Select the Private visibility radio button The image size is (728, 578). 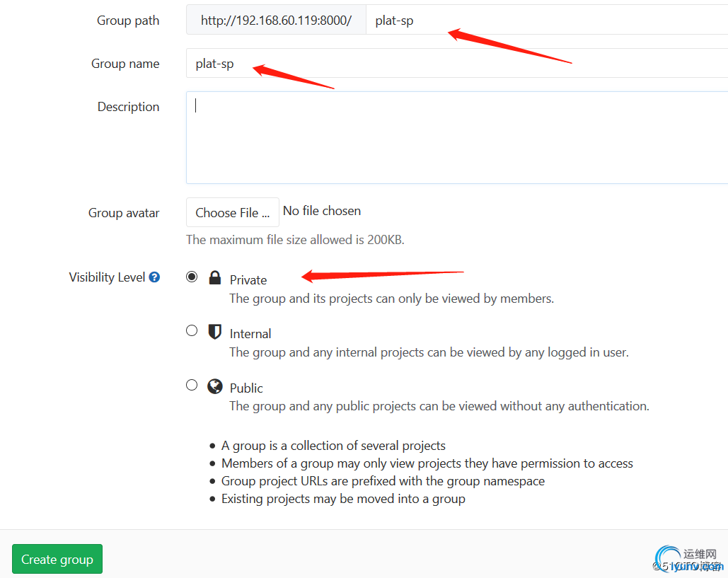point(192,277)
